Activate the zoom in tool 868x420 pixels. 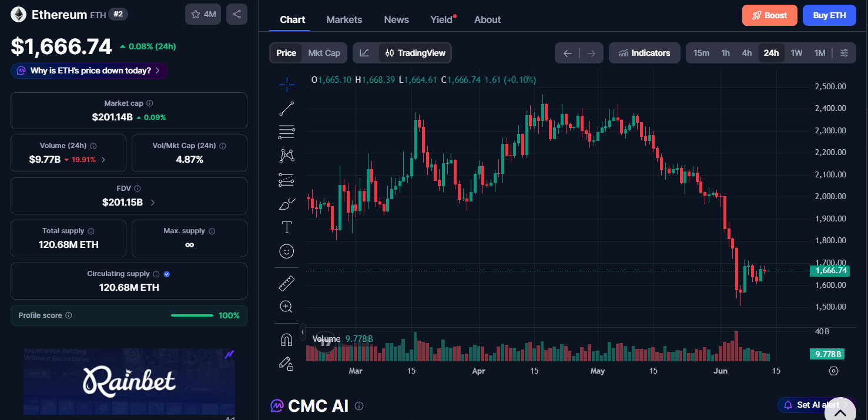point(287,307)
